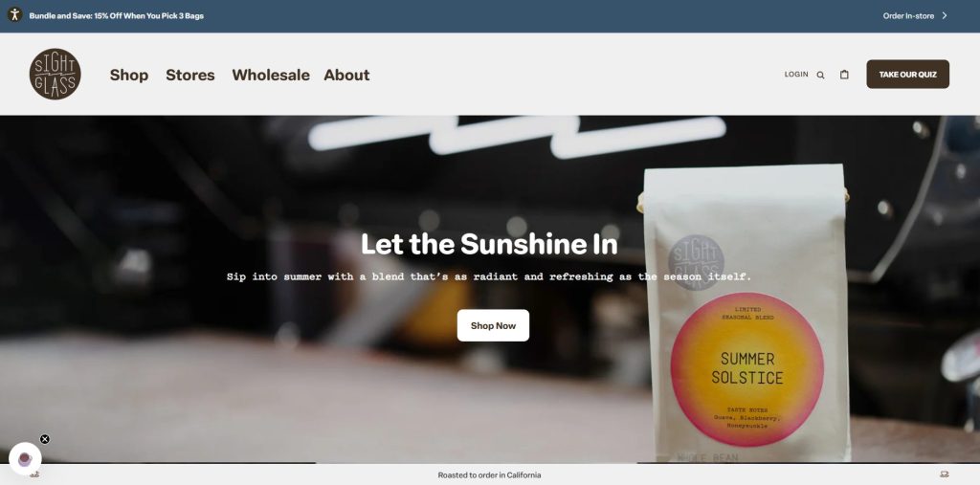The image size is (980, 485).
Task: Start the Take Our Quiz button
Action: (907, 74)
